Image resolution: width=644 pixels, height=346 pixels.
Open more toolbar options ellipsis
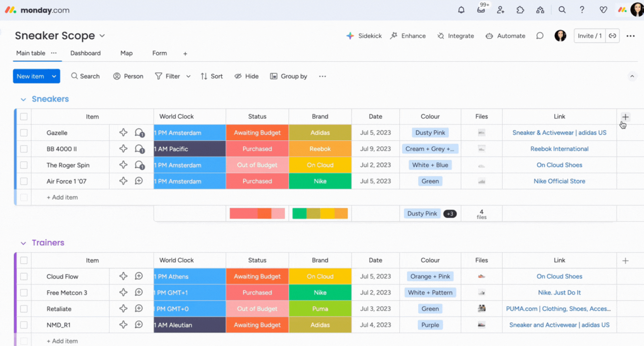click(322, 76)
